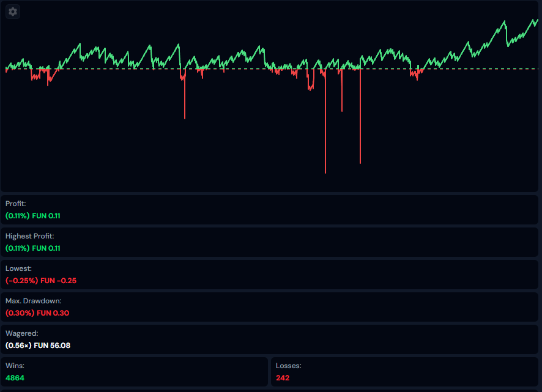The height and width of the screenshot is (392, 542).
Task: Click the "Max. Drawdown:" label
Action: click(34, 300)
